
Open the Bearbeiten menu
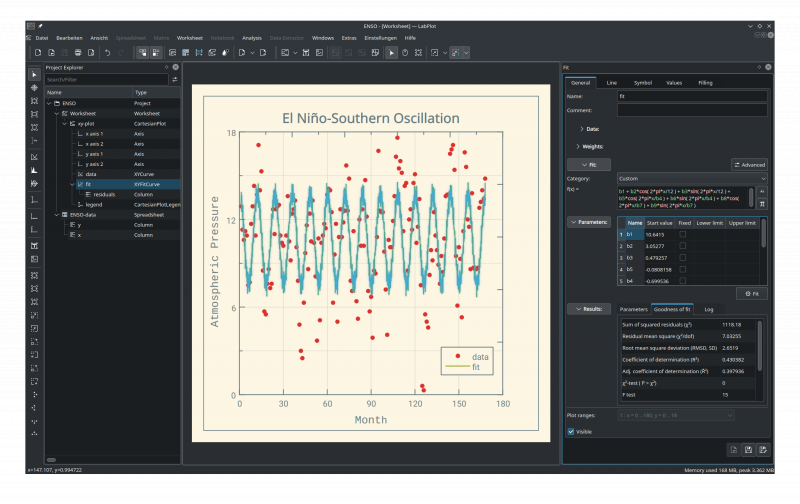[x=69, y=38]
